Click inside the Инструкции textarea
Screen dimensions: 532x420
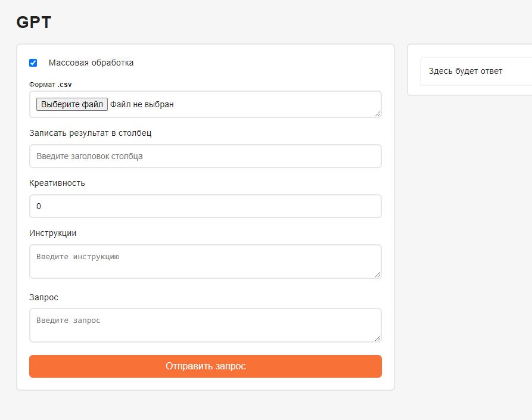click(x=205, y=261)
